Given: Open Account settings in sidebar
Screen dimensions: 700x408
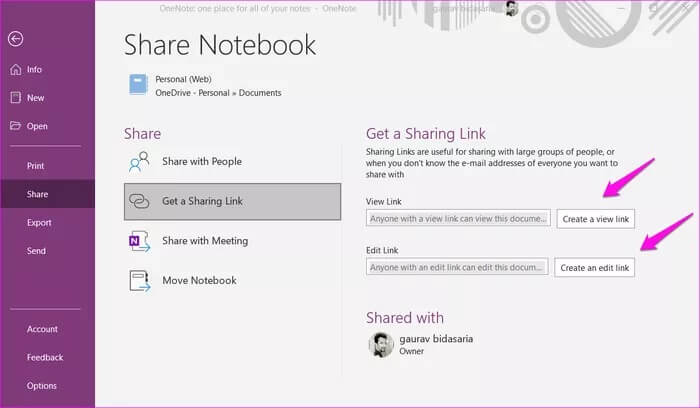Looking at the screenshot, I should 47,329.
